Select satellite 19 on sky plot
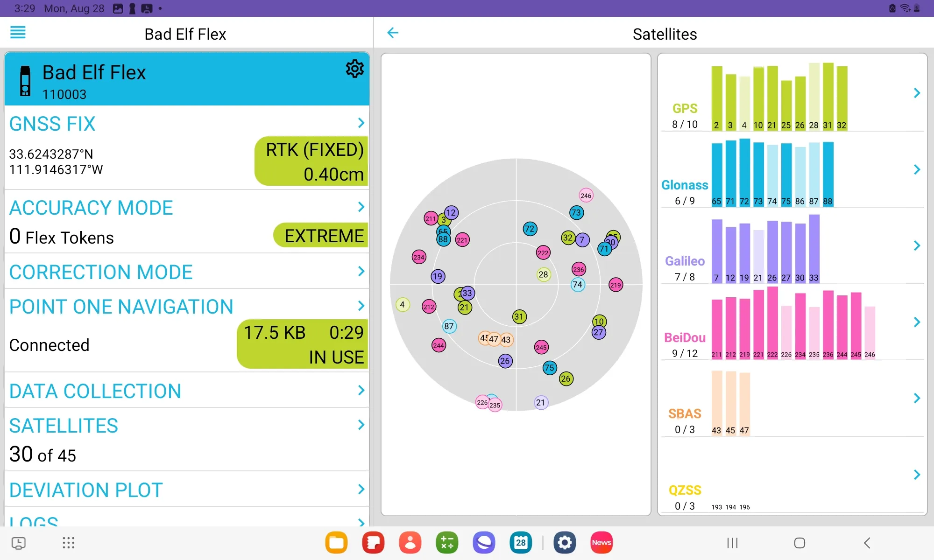Screen dimensions: 934x560 pos(438,276)
